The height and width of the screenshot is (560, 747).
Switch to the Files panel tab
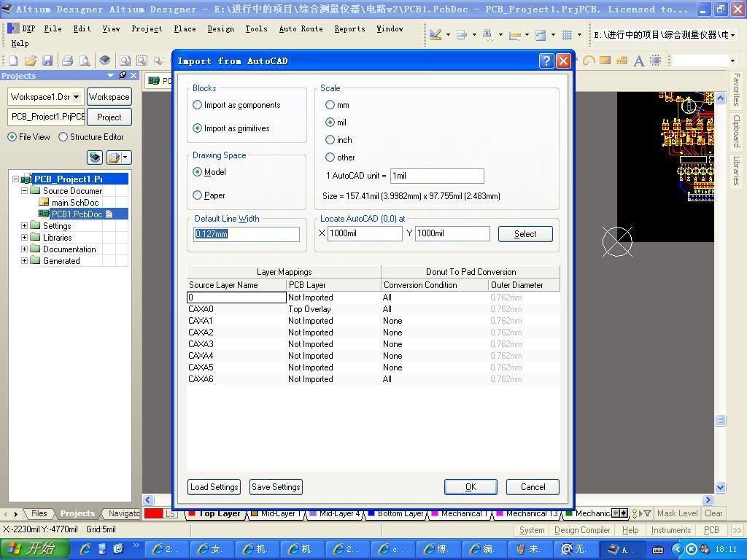[39, 513]
